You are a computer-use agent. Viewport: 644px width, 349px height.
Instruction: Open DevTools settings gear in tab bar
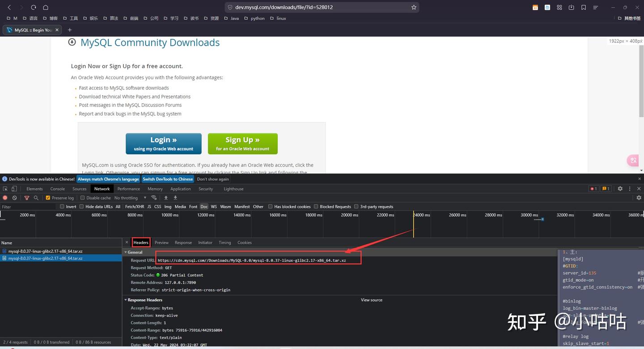[x=620, y=189]
